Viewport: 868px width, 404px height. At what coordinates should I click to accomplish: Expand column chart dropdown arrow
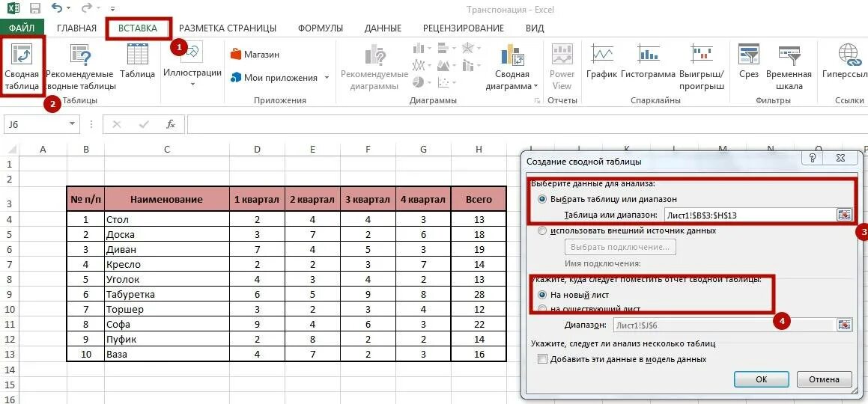430,49
